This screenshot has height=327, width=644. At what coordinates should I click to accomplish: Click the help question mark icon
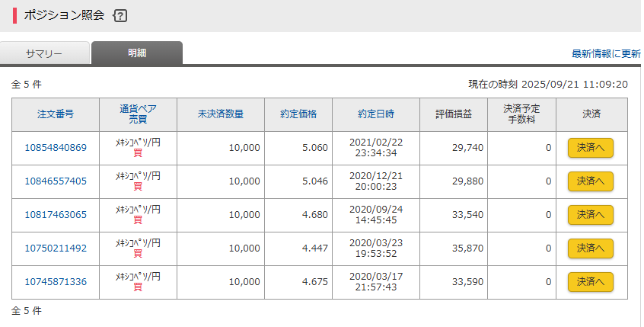click(120, 16)
